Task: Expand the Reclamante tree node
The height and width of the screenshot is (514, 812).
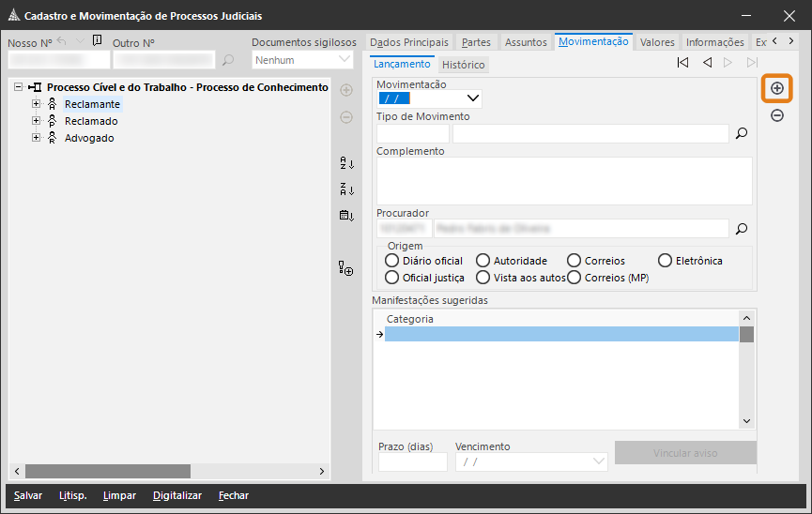Action: click(x=37, y=104)
